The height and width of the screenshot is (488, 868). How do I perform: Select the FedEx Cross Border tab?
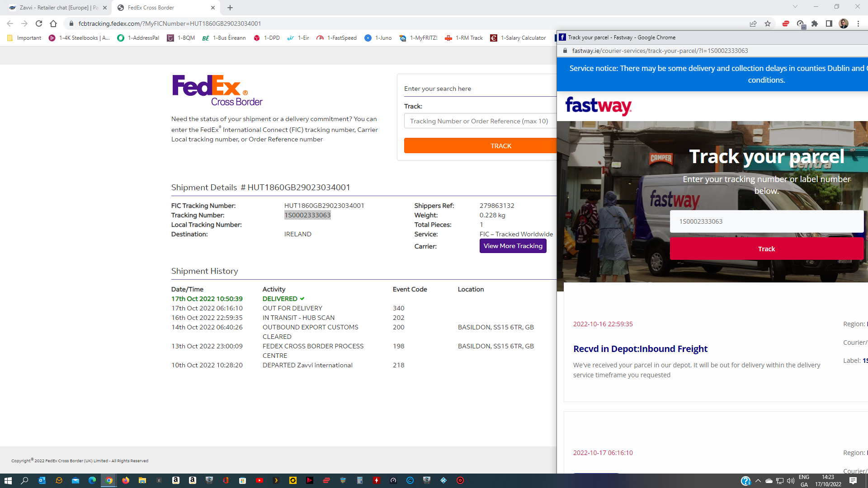click(165, 8)
